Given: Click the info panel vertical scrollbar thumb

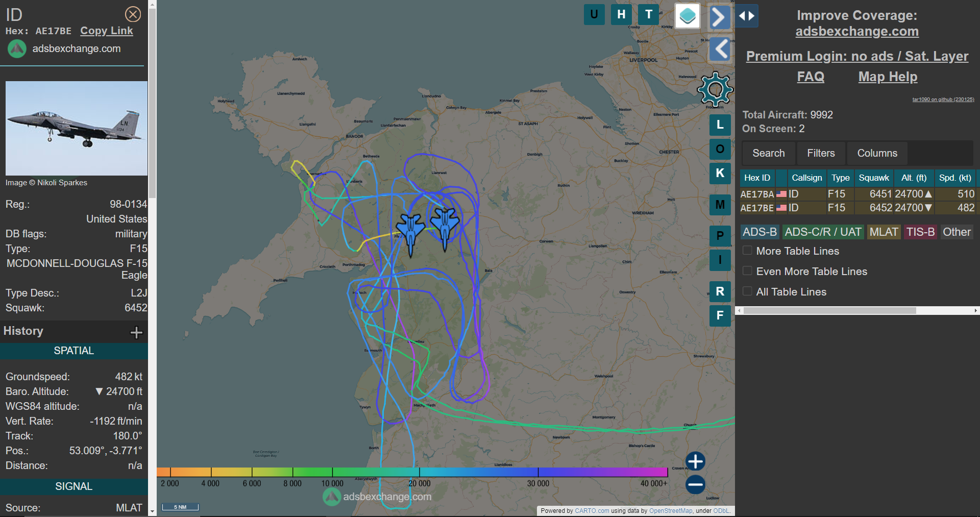Looking at the screenshot, I should point(152,104).
